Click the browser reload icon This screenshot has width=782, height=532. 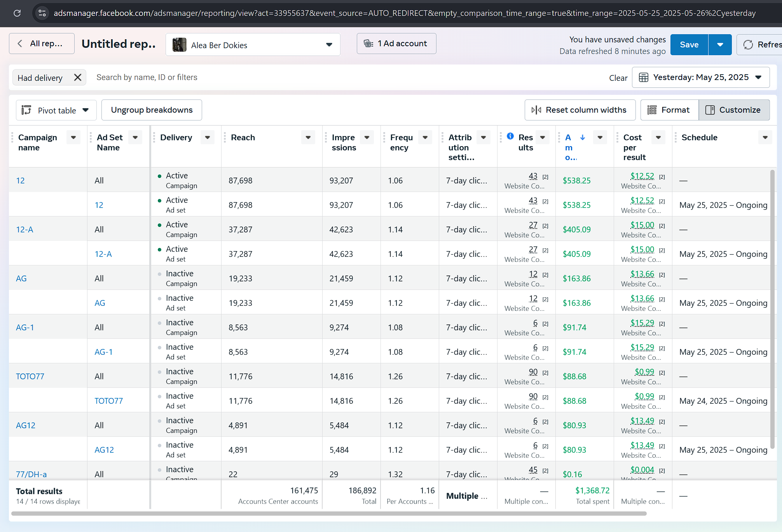click(x=17, y=13)
